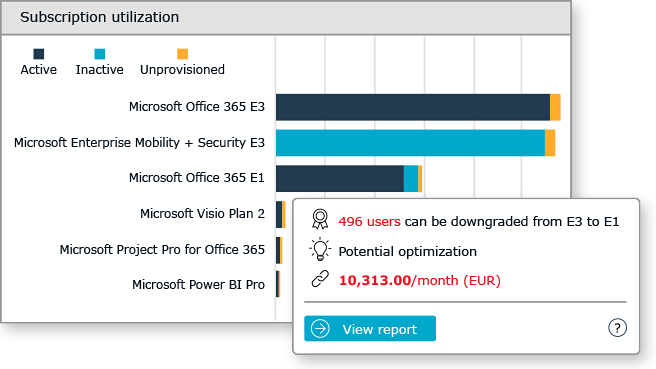Select the Unprovisioned legend color swatch

pos(182,54)
